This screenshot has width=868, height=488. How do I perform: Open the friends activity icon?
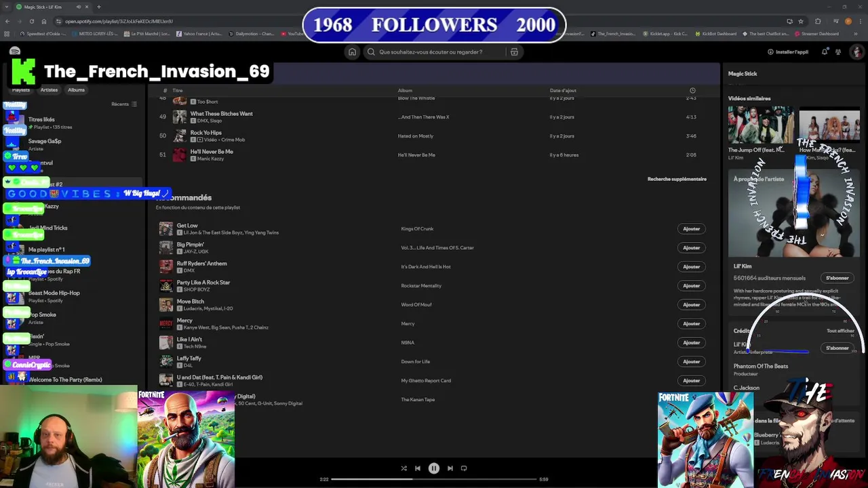[x=839, y=52]
